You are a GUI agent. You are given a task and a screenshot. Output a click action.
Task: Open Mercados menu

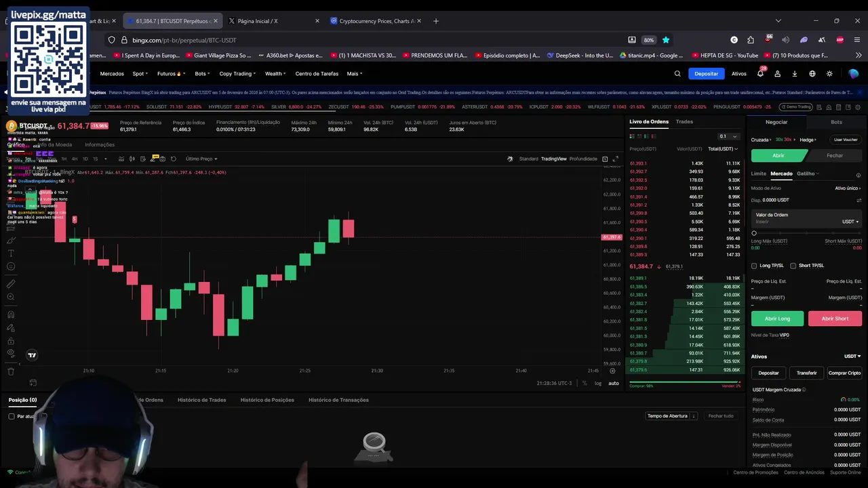coord(112,74)
